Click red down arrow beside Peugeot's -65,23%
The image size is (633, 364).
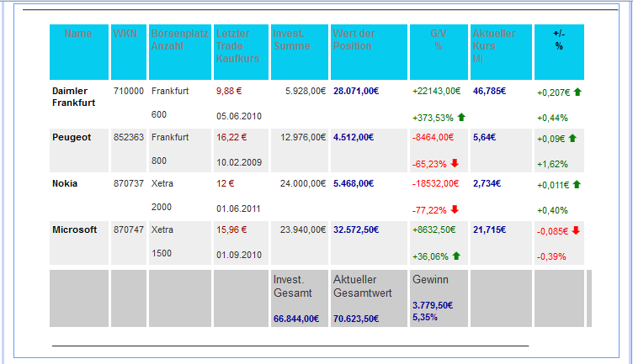[x=455, y=163]
